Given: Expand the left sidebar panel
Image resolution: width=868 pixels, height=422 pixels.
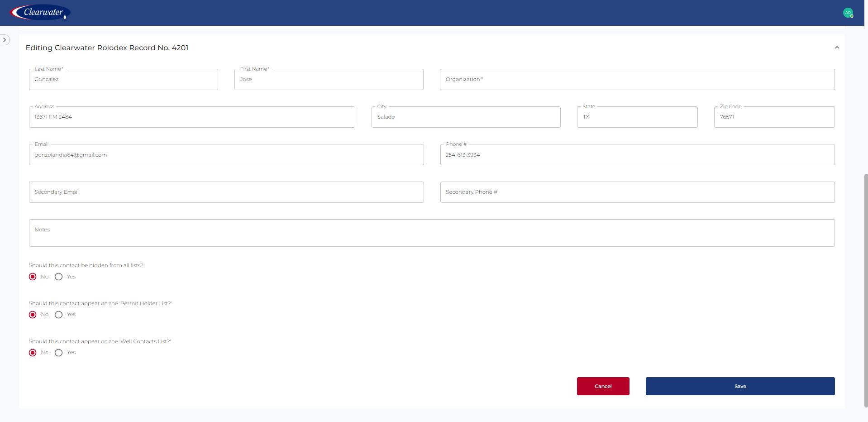Looking at the screenshot, I should tap(5, 40).
